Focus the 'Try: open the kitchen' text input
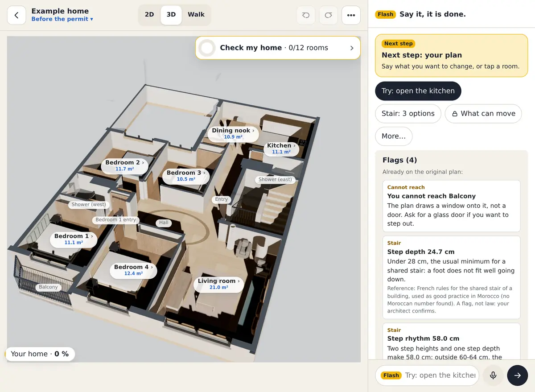 440,375
